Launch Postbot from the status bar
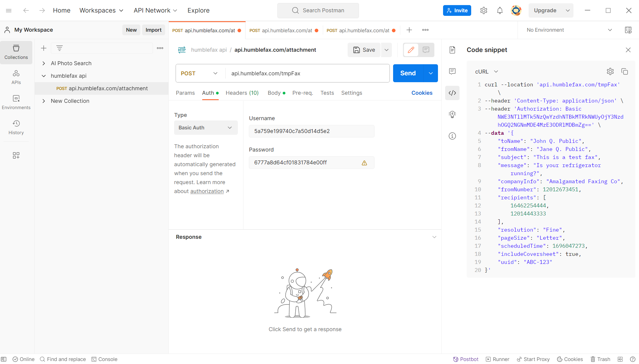Image resolution: width=639 pixels, height=364 pixels. 466,359
